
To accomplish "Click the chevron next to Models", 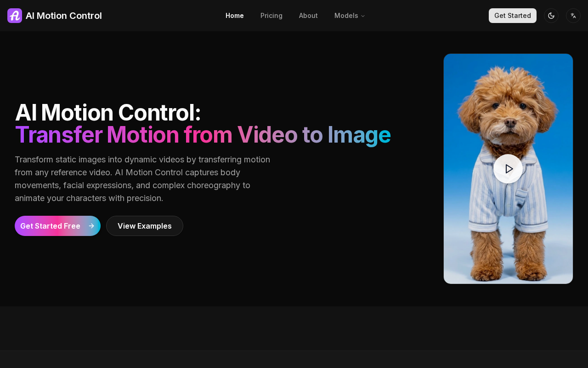I will point(363,16).
